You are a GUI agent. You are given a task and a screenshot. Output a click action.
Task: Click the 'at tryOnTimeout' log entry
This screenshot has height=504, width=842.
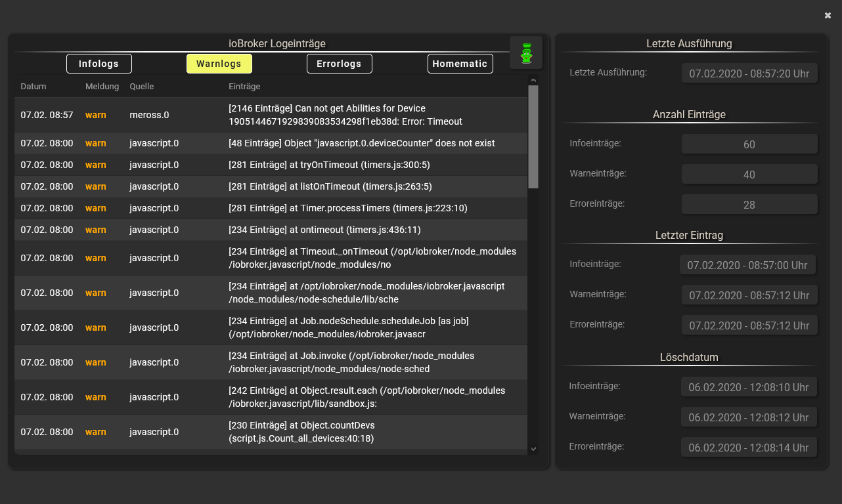330,165
